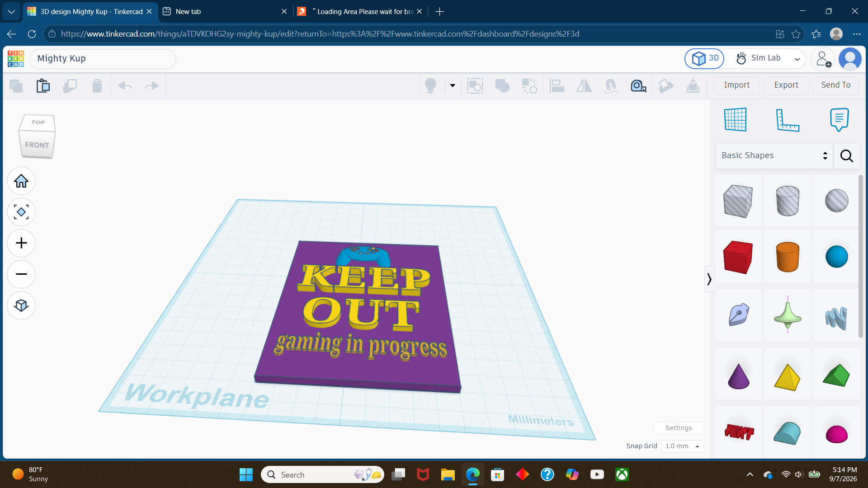Click the shape search magnifier icon
Viewport: 868px width, 488px height.
point(847,156)
